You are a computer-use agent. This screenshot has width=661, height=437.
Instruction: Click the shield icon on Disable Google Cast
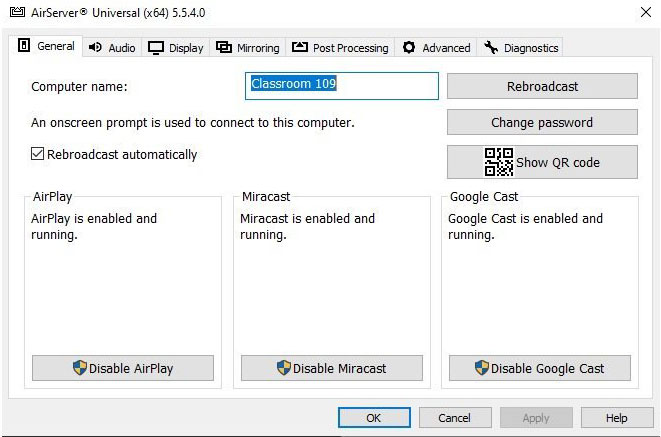coord(481,368)
